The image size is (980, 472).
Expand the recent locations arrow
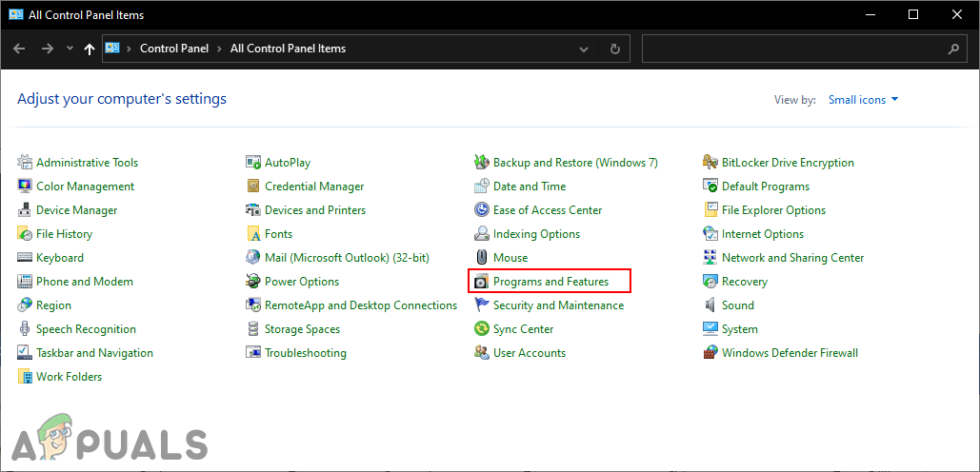coord(70,49)
